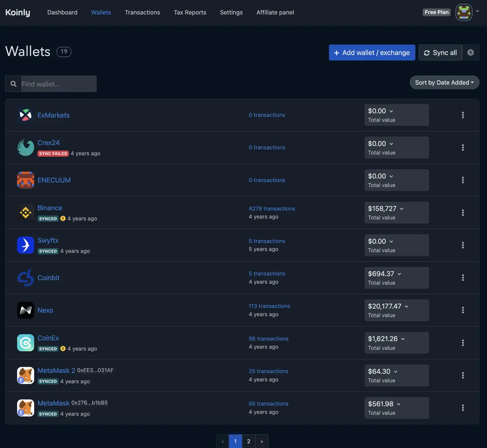487x448 pixels.
Task: Click the Nexo wallet logo icon
Action: (26, 310)
